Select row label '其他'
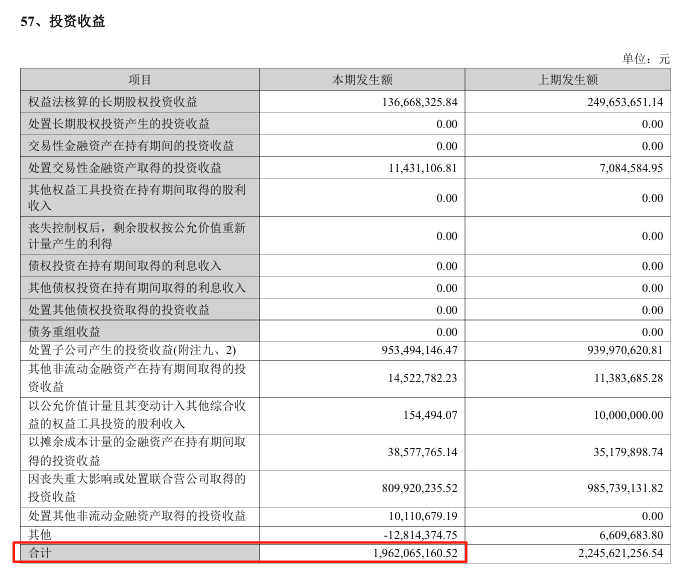The height and width of the screenshot is (573, 680). 40,534
